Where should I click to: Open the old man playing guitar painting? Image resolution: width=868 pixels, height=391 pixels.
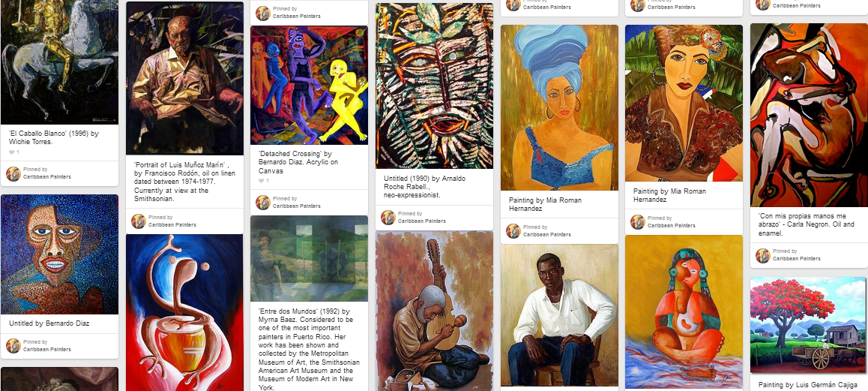pyautogui.click(x=434, y=311)
